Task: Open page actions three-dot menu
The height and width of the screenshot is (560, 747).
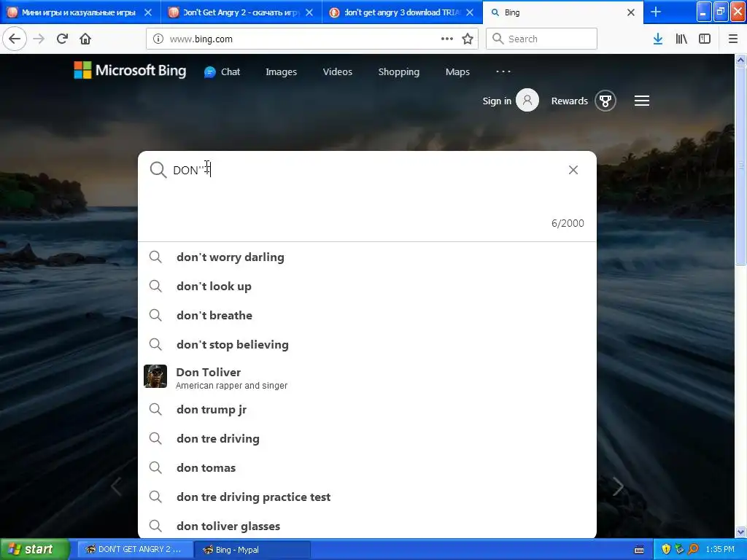Action: pyautogui.click(x=447, y=39)
